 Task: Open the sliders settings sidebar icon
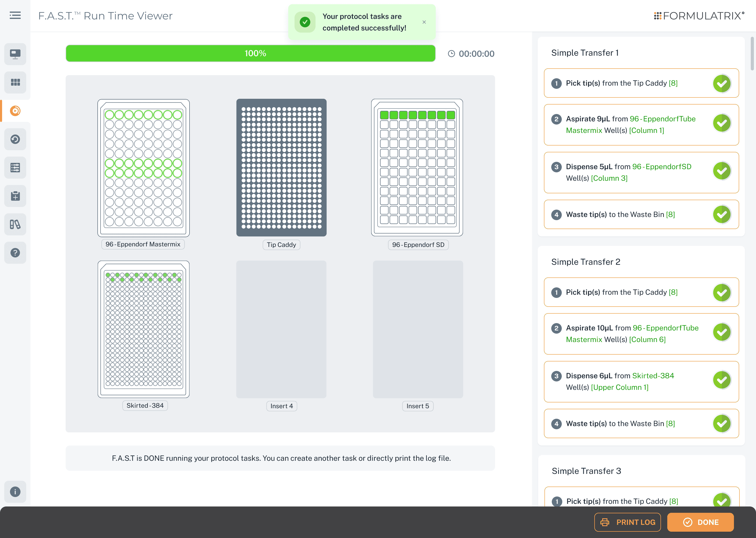[x=15, y=168]
